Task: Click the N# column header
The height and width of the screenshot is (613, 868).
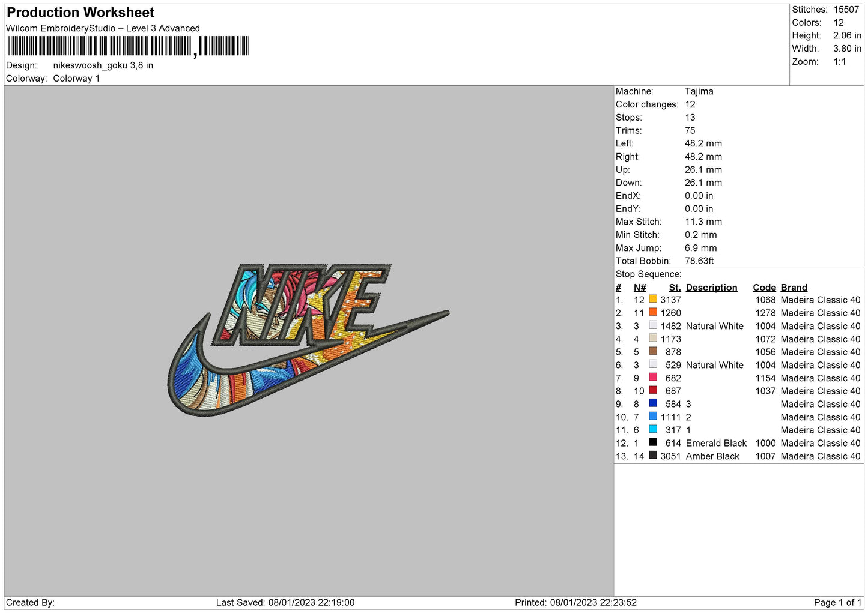Action: pos(639,288)
